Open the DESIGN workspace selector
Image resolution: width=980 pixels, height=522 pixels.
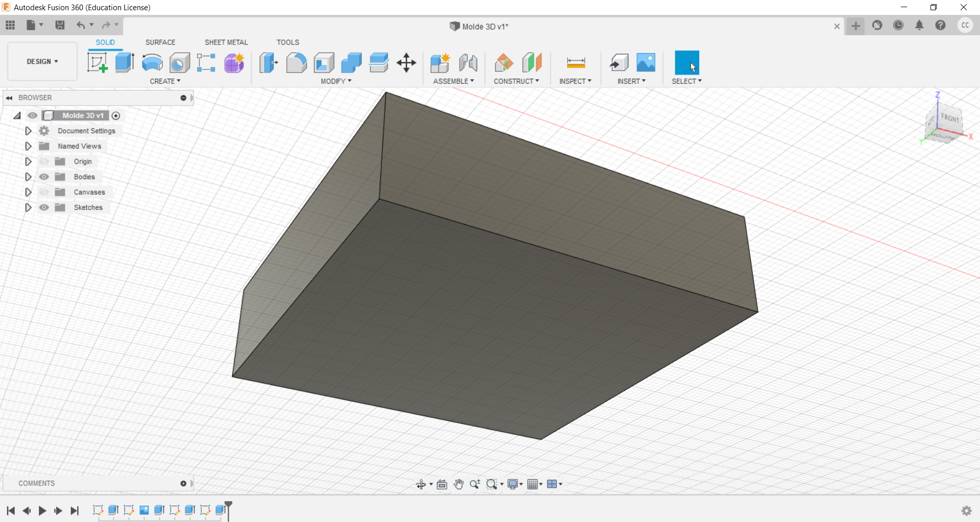point(42,61)
